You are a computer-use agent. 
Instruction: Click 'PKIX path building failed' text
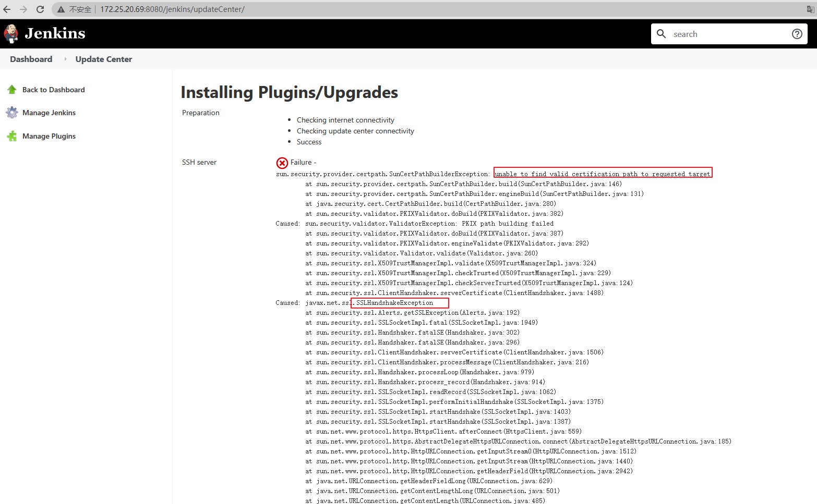tap(508, 224)
